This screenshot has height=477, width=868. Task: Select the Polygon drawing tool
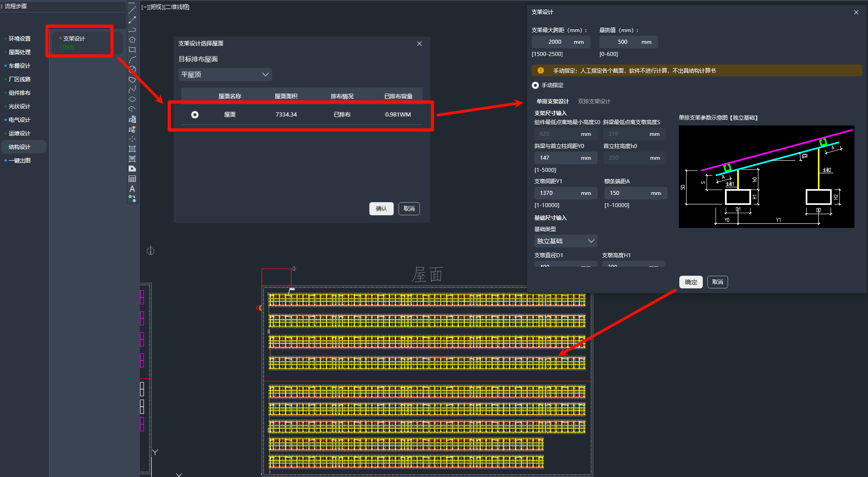pyautogui.click(x=132, y=40)
